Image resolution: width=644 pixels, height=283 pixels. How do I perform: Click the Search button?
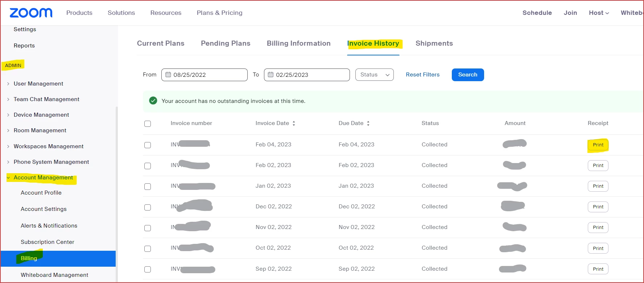point(468,75)
